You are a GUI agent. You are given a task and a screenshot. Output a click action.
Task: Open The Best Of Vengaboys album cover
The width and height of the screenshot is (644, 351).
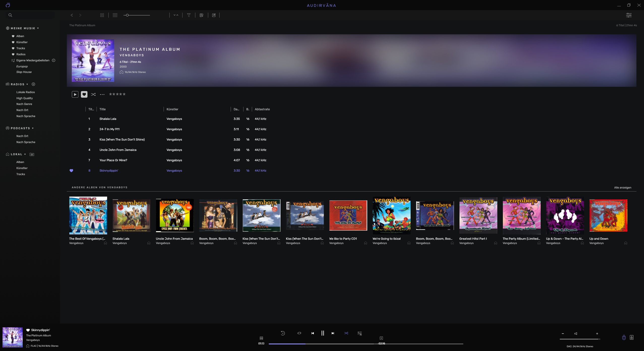pos(88,215)
